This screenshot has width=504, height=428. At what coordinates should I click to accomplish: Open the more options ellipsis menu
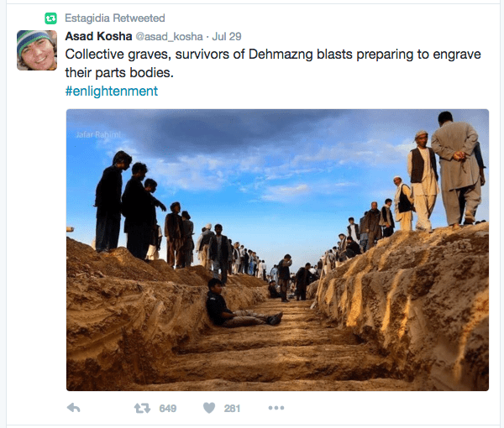pos(276,408)
